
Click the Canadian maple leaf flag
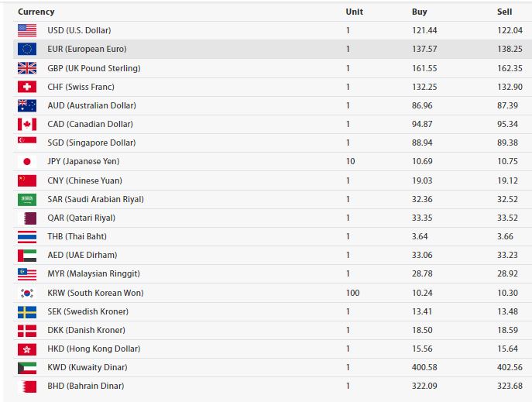27,124
